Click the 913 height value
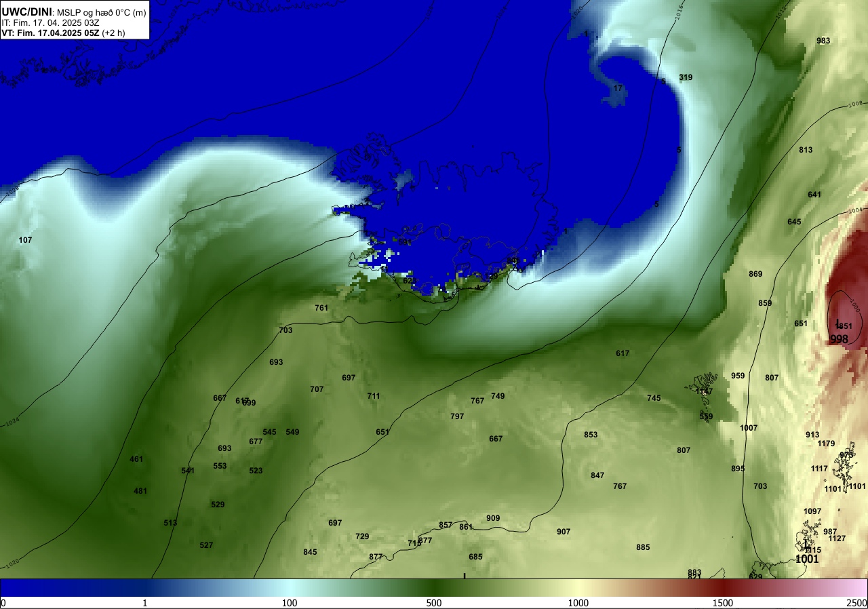The width and height of the screenshot is (868, 609). click(x=812, y=435)
